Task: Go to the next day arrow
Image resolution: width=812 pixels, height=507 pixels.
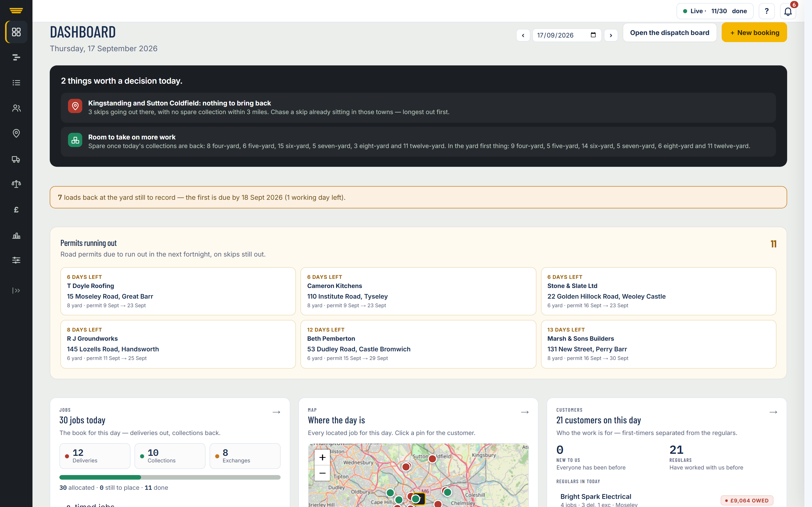Action: (611, 35)
